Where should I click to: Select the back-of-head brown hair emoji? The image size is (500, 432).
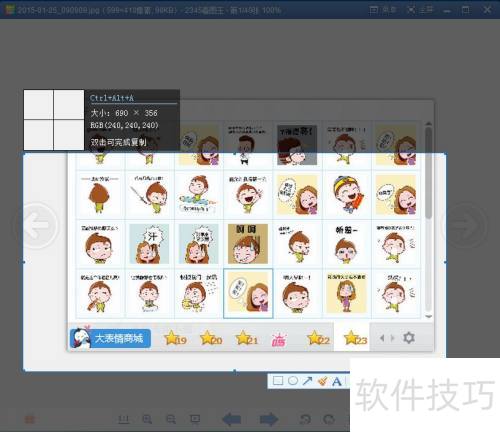[100, 195]
